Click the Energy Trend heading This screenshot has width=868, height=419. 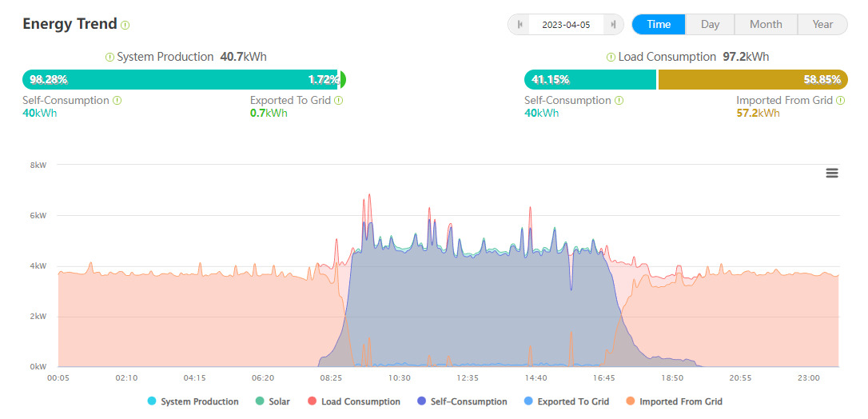point(70,24)
